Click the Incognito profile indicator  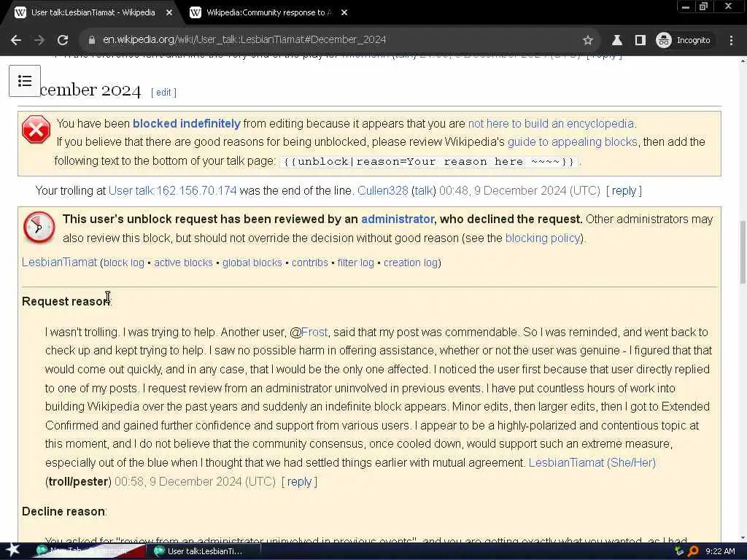pos(683,40)
